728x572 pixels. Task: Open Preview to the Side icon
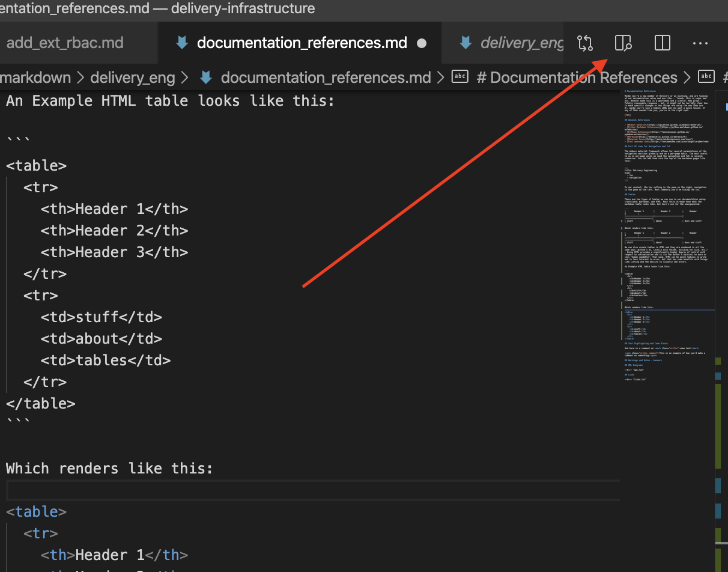click(x=623, y=43)
